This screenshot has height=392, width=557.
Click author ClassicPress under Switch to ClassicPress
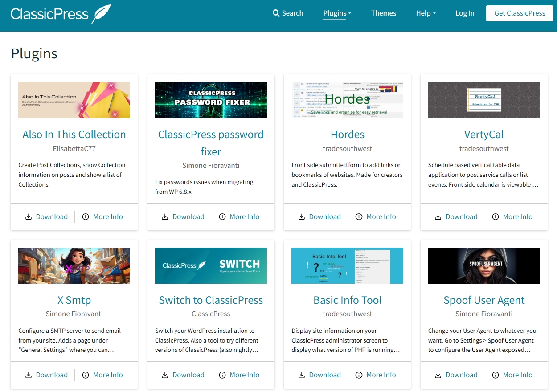pos(211,314)
